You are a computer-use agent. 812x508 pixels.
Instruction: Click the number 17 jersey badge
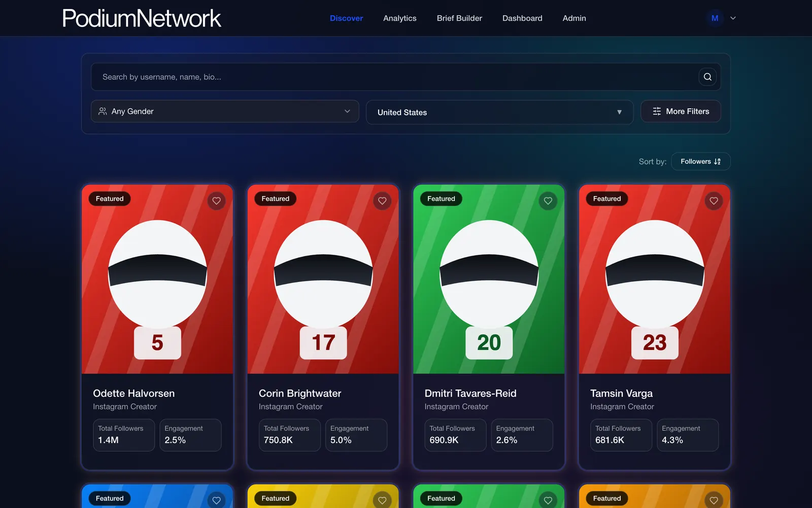[x=323, y=343]
